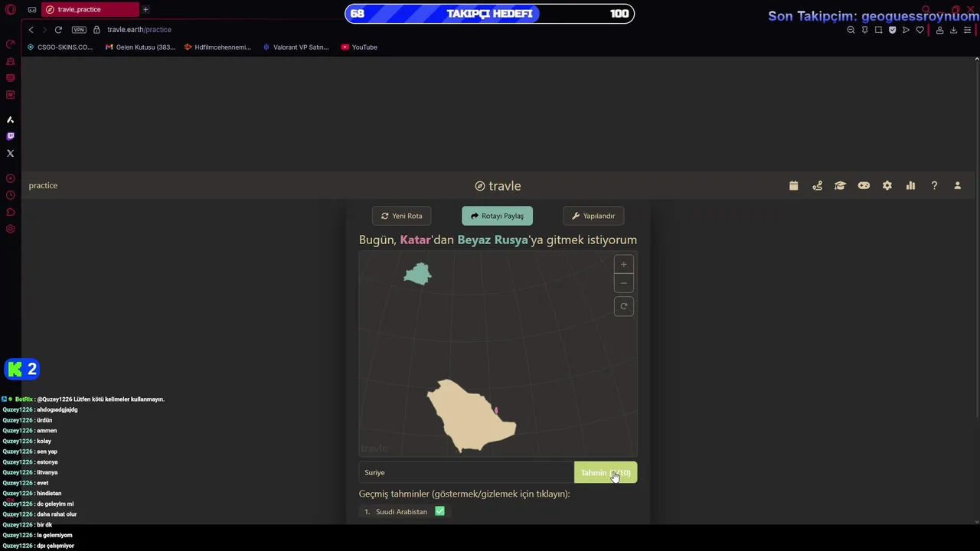
Task: Open the sidebar settings gear icon
Action: tap(11, 229)
